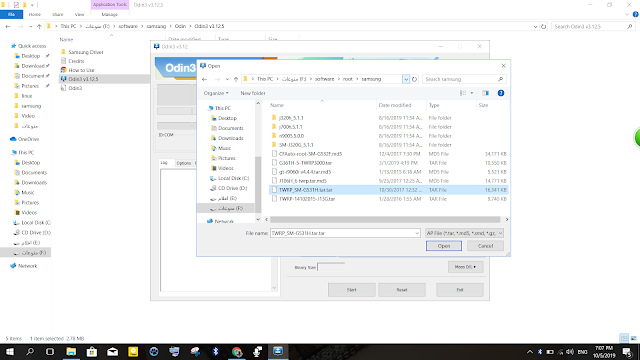The height and width of the screenshot is (360, 640).
Task: Click Search samsung field in dialog
Action: tap(463, 79)
